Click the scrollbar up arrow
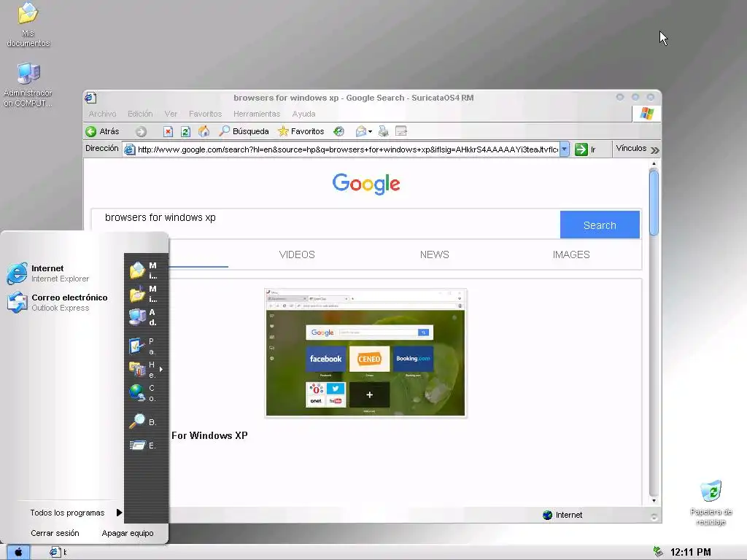747x560 pixels. pyautogui.click(x=654, y=164)
